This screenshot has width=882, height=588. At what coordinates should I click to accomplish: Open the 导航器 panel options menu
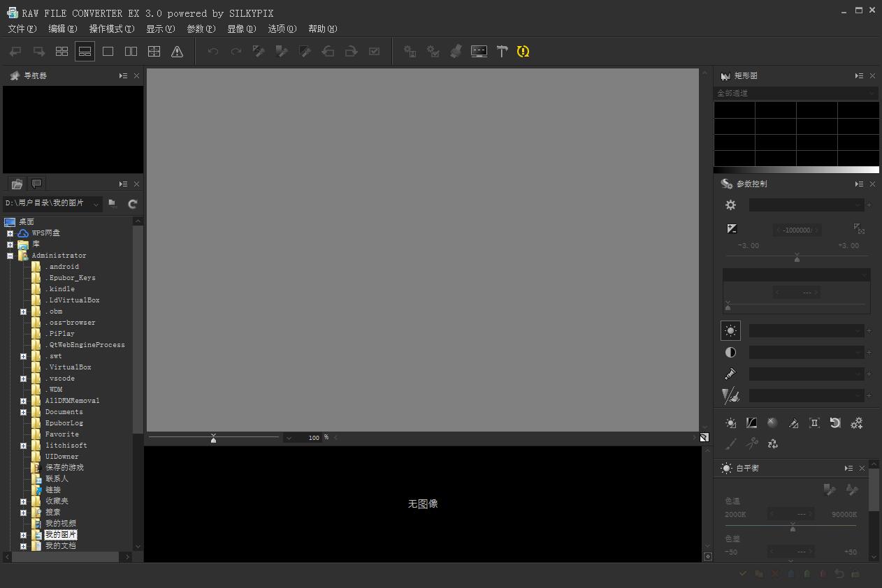pos(123,75)
